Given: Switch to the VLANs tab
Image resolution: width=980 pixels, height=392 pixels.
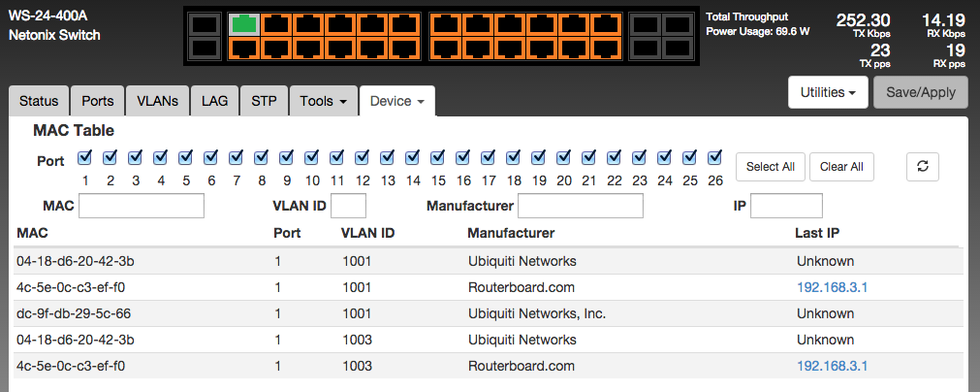Looking at the screenshot, I should tap(157, 101).
